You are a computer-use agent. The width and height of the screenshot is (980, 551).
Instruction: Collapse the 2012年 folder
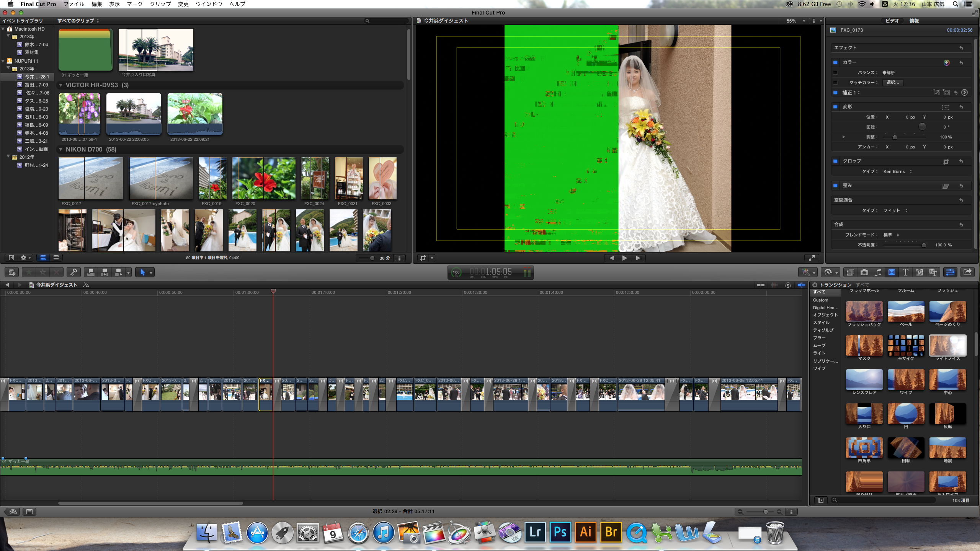(8, 156)
